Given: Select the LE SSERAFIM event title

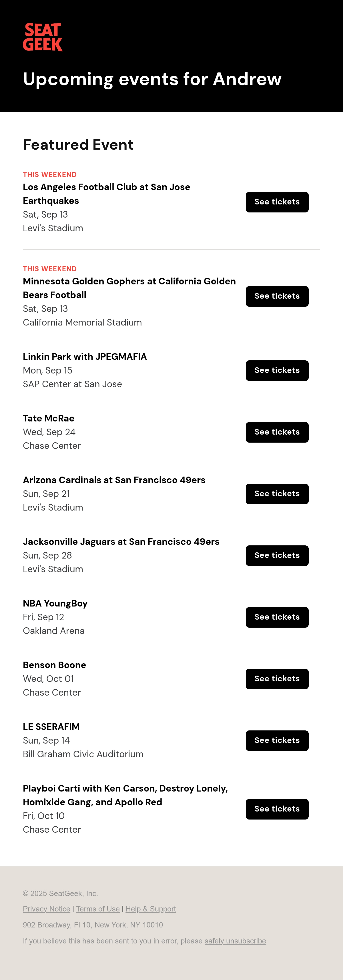Looking at the screenshot, I should [x=51, y=726].
